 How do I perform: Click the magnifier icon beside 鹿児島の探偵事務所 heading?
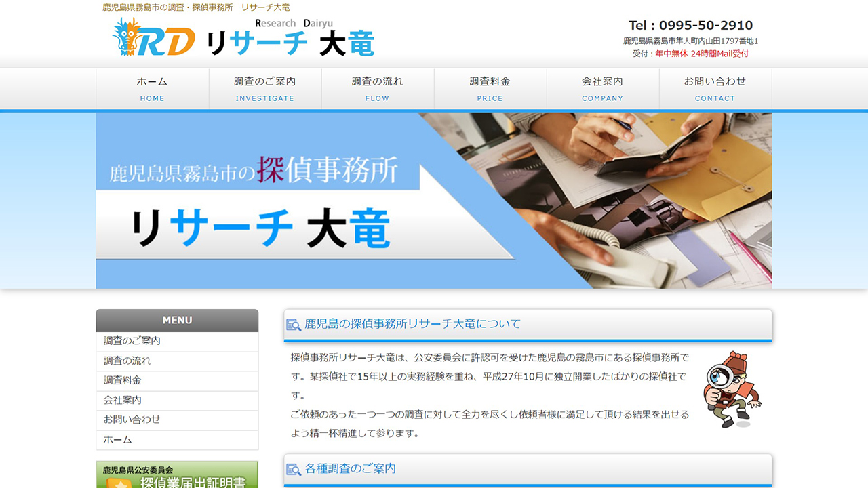coord(294,325)
